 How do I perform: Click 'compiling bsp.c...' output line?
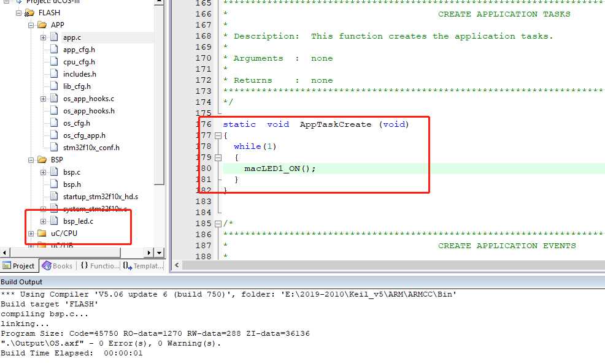[x=44, y=314]
